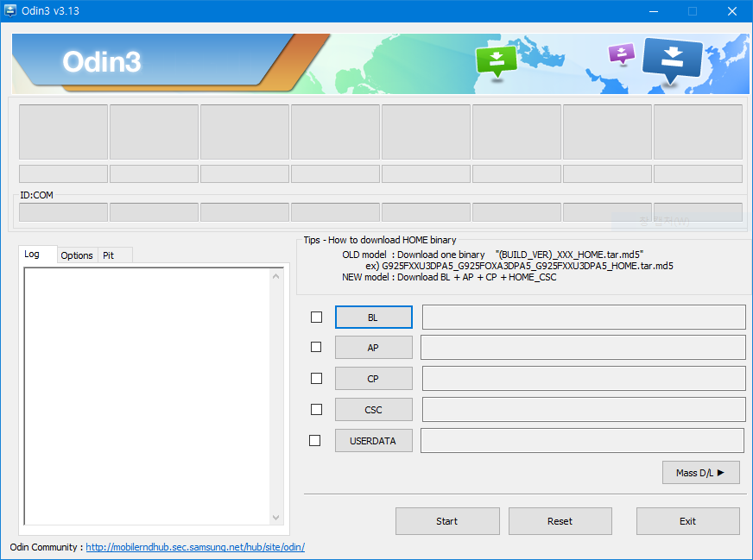Click the green download bubble icon in banner
The height and width of the screenshot is (560, 753).
496,61
